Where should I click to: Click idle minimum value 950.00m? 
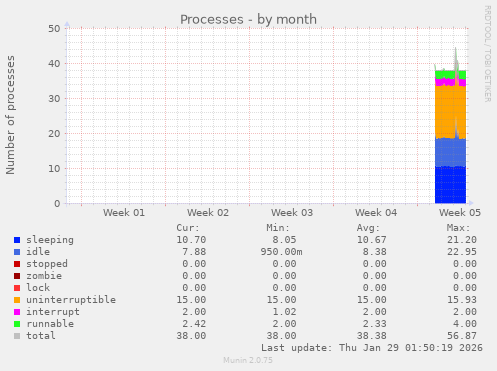tap(281, 252)
